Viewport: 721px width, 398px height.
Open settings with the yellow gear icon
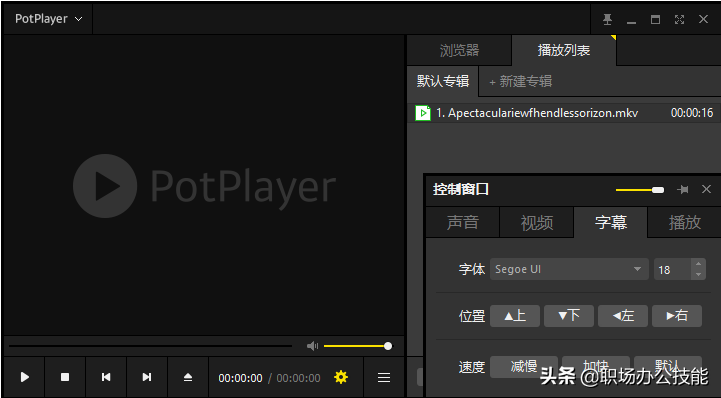click(341, 377)
